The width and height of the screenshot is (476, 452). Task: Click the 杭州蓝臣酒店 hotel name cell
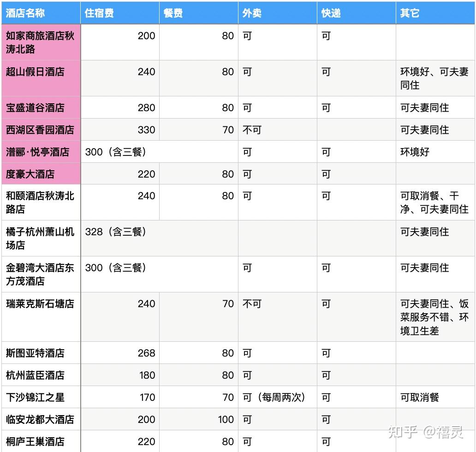coord(41,375)
